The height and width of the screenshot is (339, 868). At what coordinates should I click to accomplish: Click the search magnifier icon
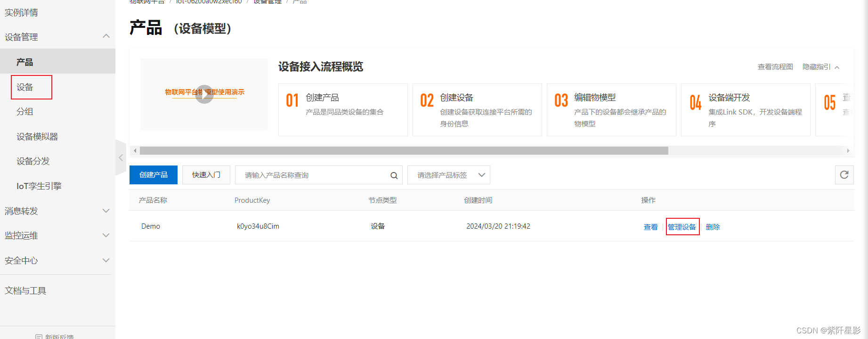click(394, 175)
